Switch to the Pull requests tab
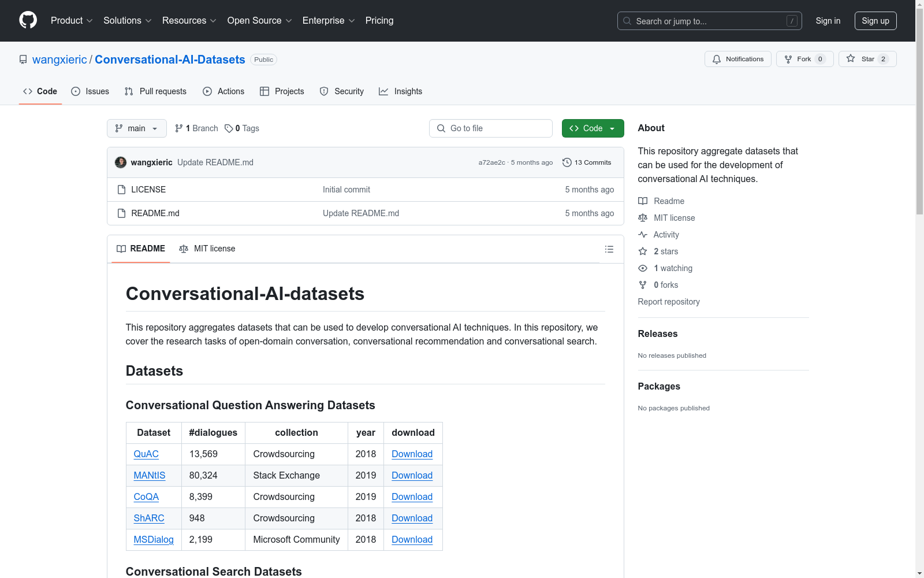 pyautogui.click(x=155, y=91)
